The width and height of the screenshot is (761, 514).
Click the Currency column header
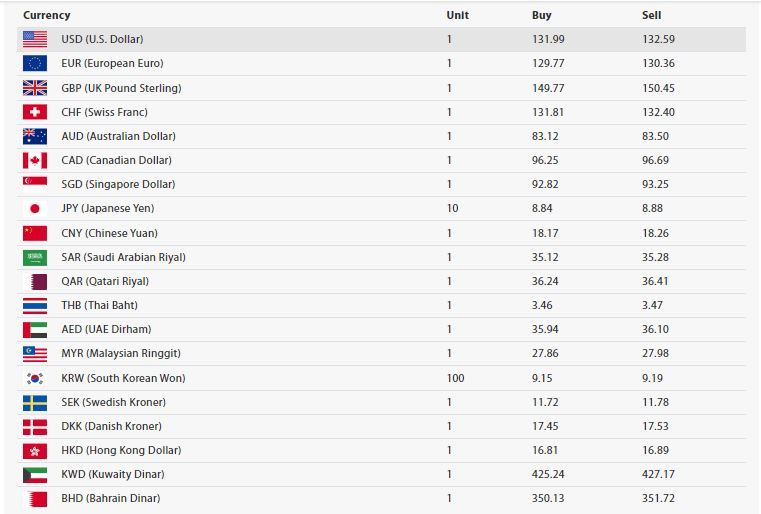(47, 15)
